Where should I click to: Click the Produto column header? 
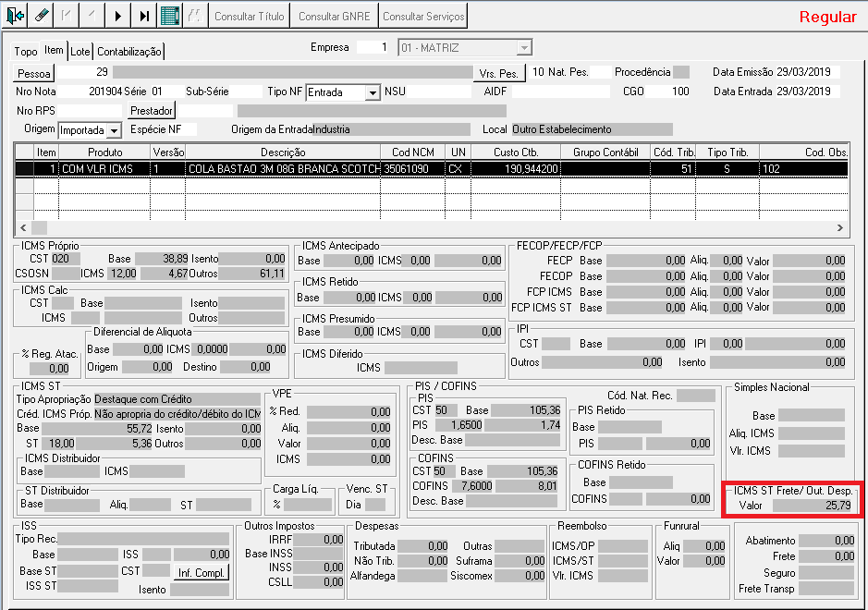(x=104, y=152)
